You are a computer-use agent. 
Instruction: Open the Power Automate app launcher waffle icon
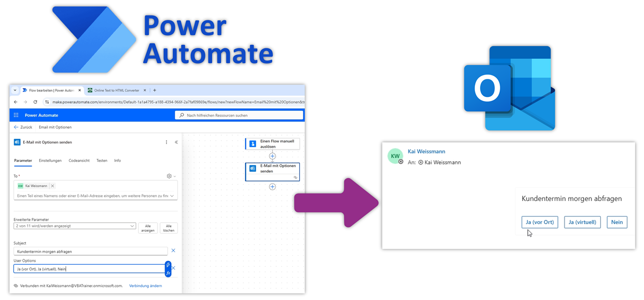pyautogui.click(x=16, y=115)
